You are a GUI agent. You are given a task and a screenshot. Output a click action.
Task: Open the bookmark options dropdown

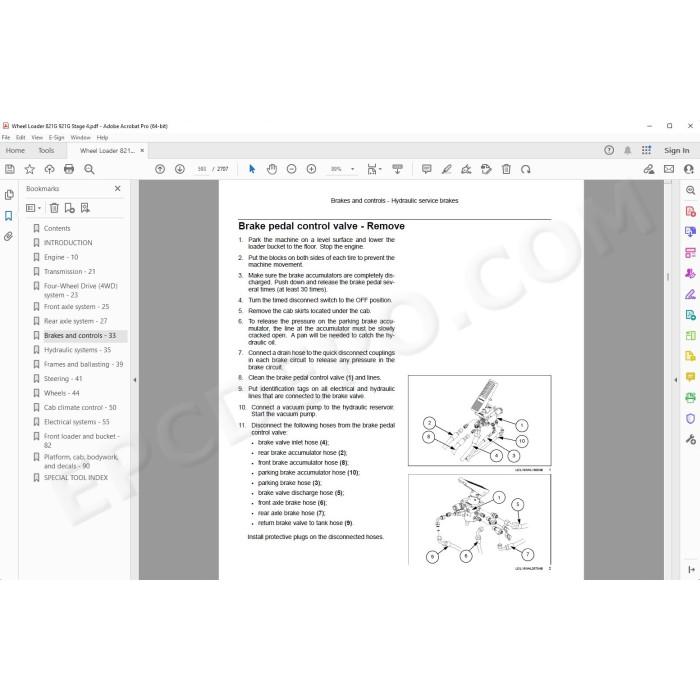coord(33,208)
